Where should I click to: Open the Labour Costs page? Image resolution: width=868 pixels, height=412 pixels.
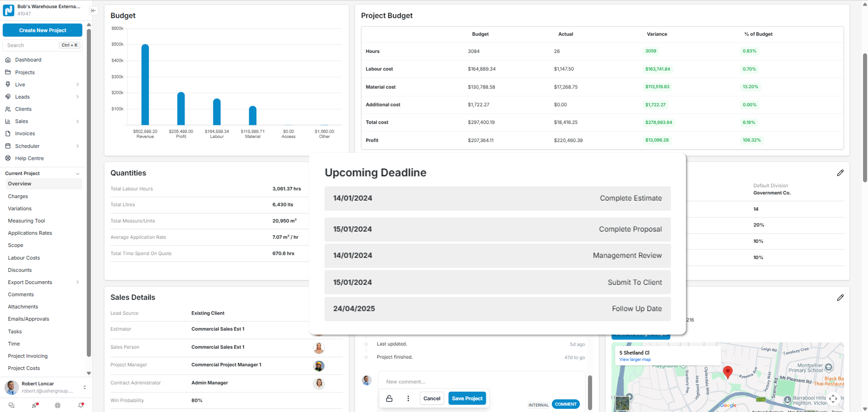click(24, 257)
